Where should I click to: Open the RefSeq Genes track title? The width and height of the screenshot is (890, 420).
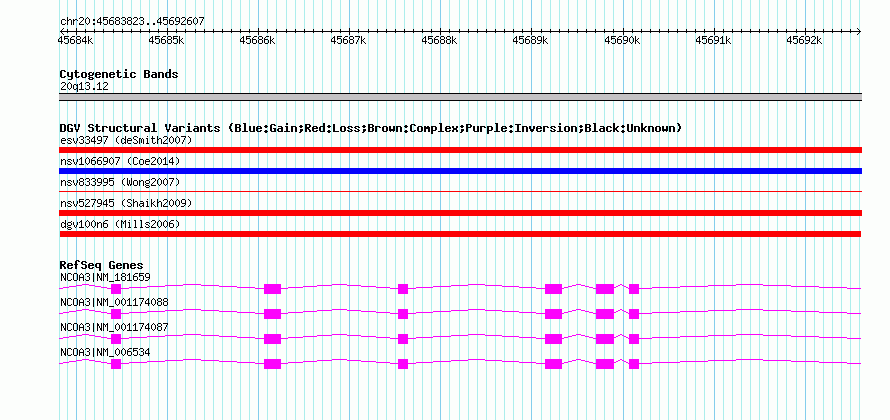[102, 265]
